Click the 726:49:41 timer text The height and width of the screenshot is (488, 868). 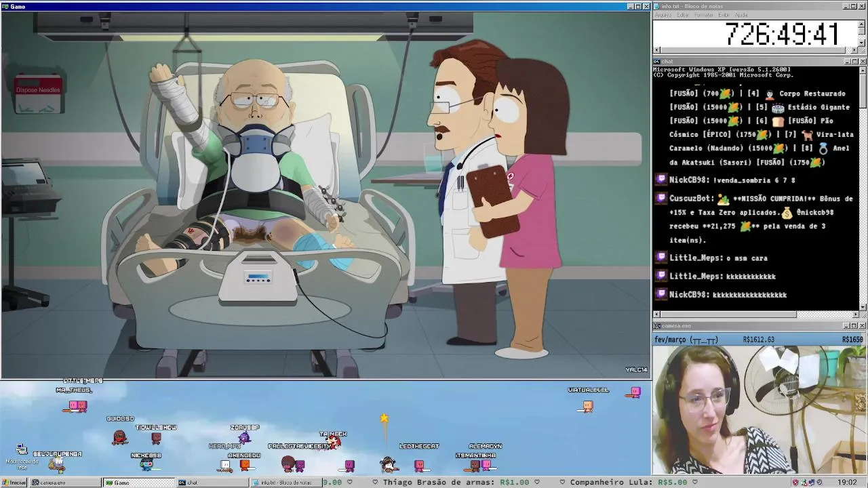[782, 33]
